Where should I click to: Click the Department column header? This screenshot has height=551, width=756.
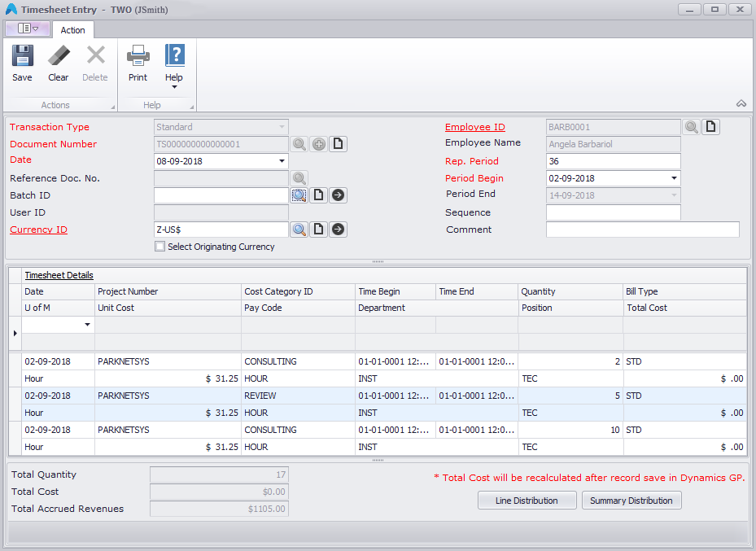(436, 308)
